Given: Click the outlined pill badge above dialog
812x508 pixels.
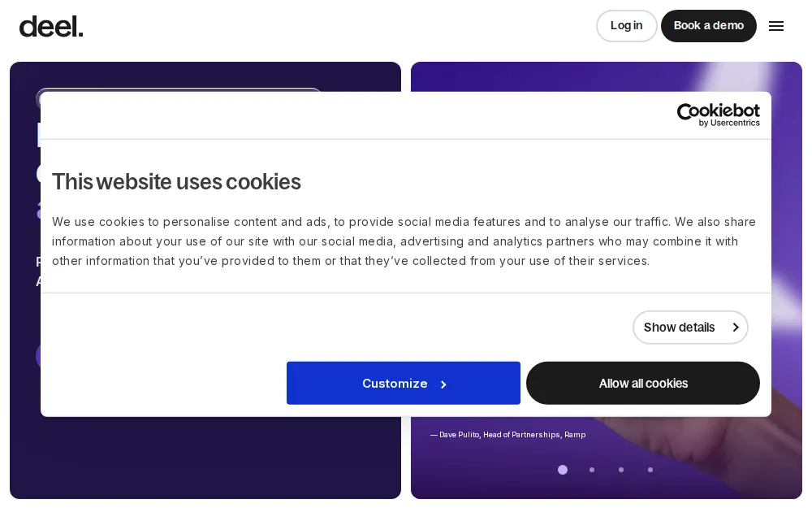Looking at the screenshot, I should (x=179, y=89).
